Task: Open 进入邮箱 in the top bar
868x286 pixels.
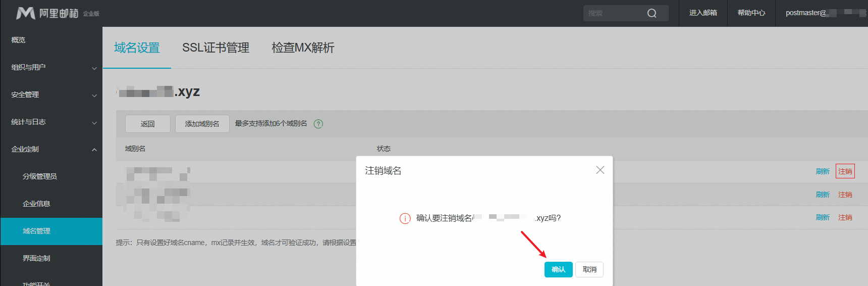Action: tap(703, 13)
